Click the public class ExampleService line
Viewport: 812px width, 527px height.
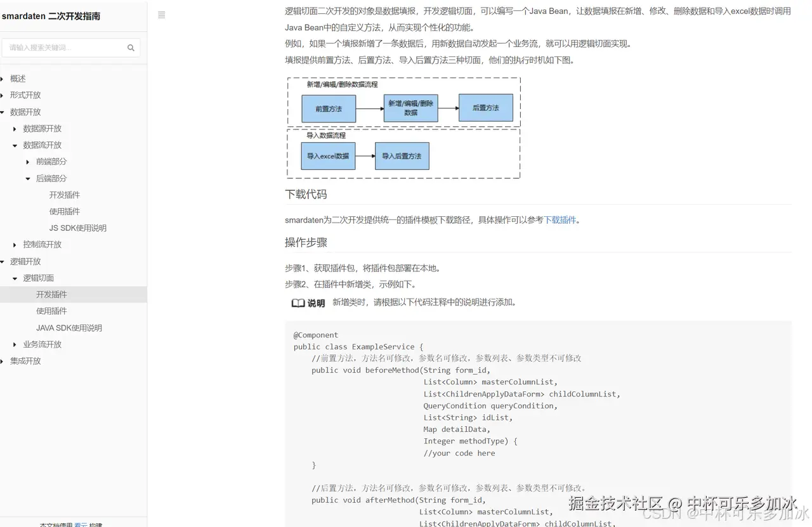click(x=358, y=347)
